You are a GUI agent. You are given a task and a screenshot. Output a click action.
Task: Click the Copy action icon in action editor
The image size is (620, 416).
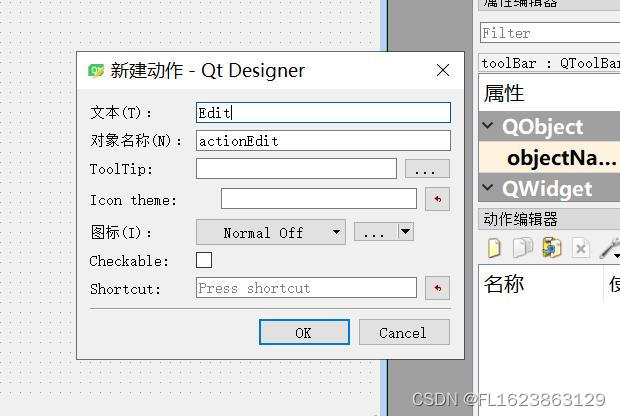(x=523, y=248)
